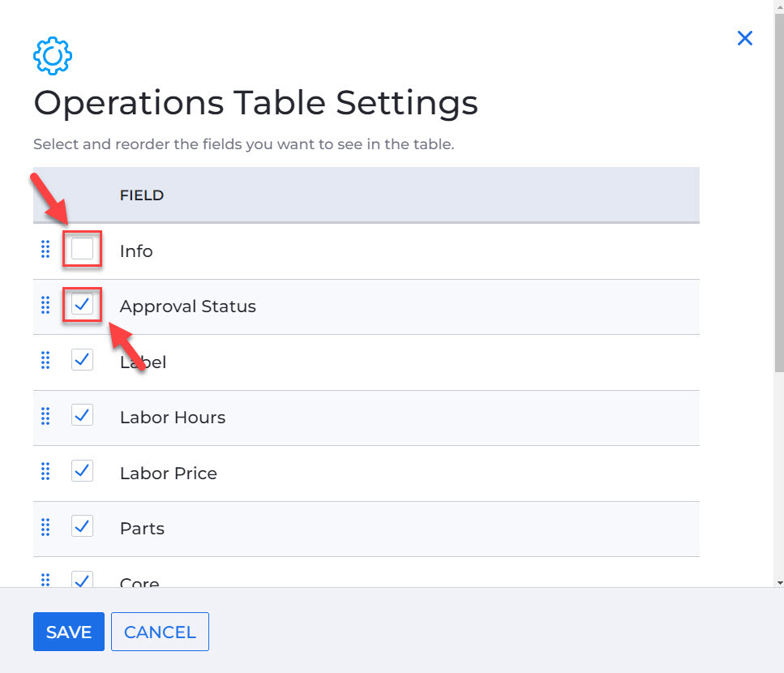Click the Core row drag handle
The image size is (784, 673).
(x=45, y=580)
